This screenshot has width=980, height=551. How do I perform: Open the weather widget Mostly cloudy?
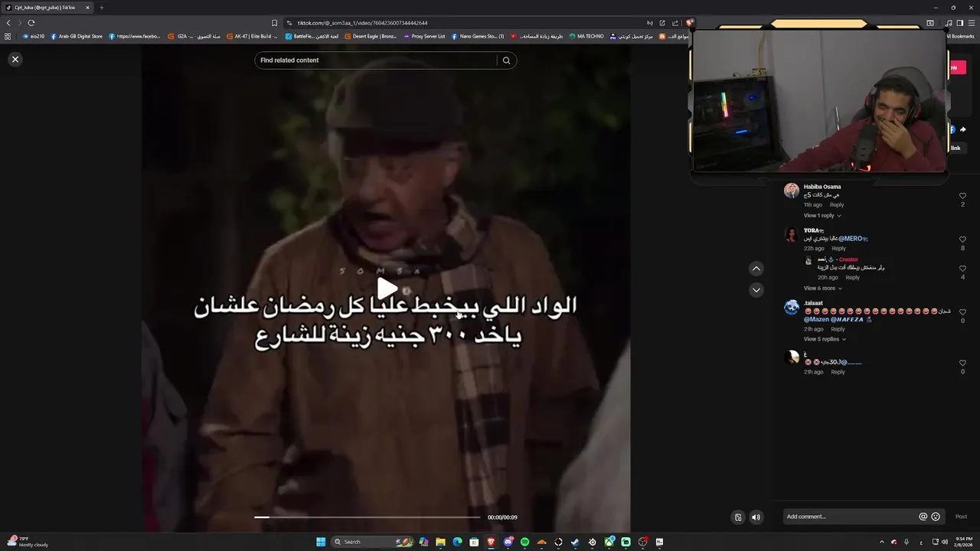(27, 542)
